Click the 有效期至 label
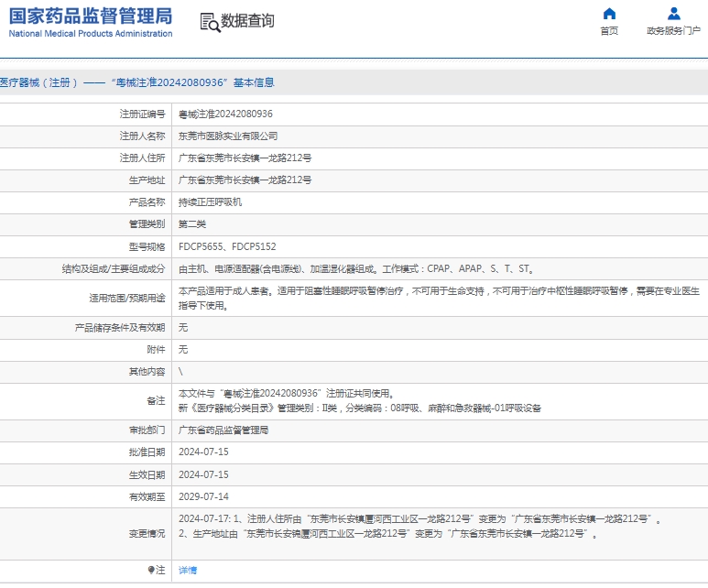Viewport: 708px width, 588px height. click(147, 496)
